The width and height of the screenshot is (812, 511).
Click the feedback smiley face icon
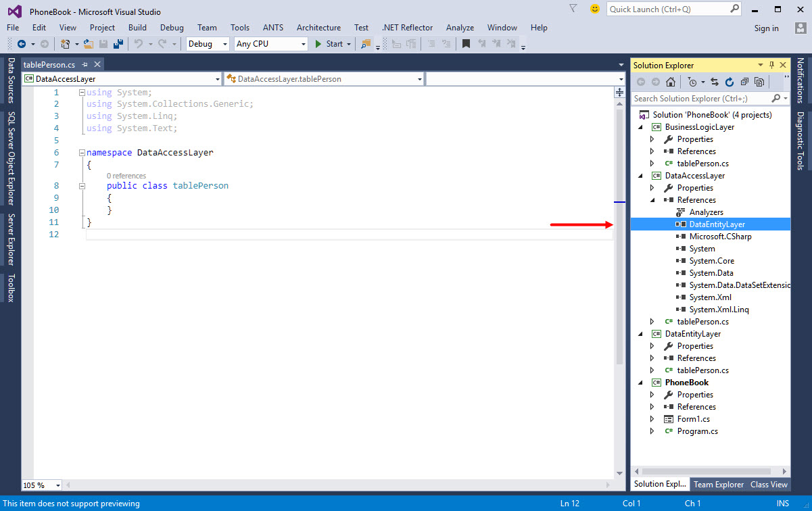595,9
